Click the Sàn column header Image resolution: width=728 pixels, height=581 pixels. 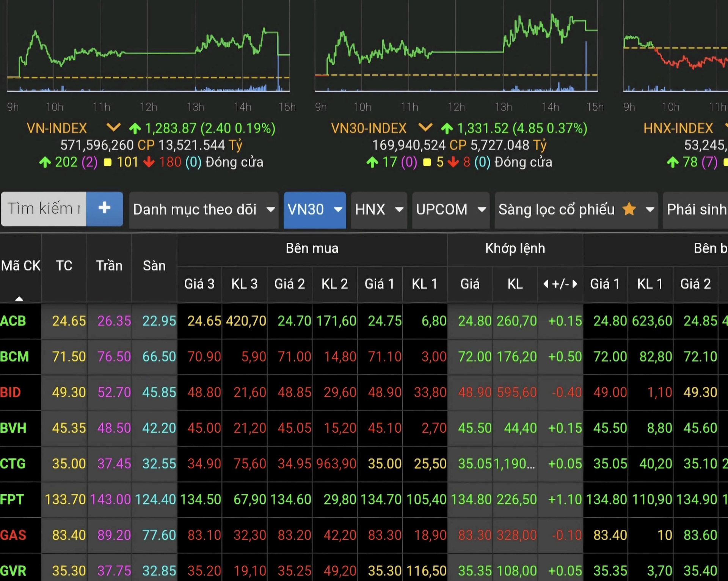pos(154,265)
